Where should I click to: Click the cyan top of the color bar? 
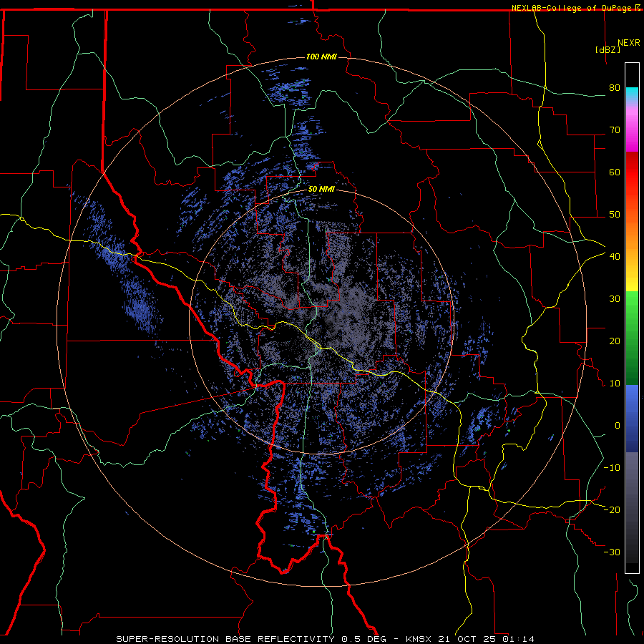click(x=632, y=94)
